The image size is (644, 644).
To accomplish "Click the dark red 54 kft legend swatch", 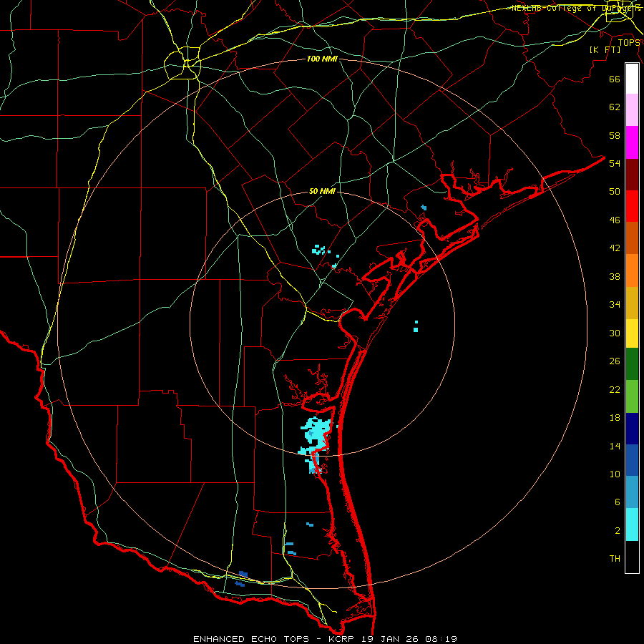I will tap(632, 175).
